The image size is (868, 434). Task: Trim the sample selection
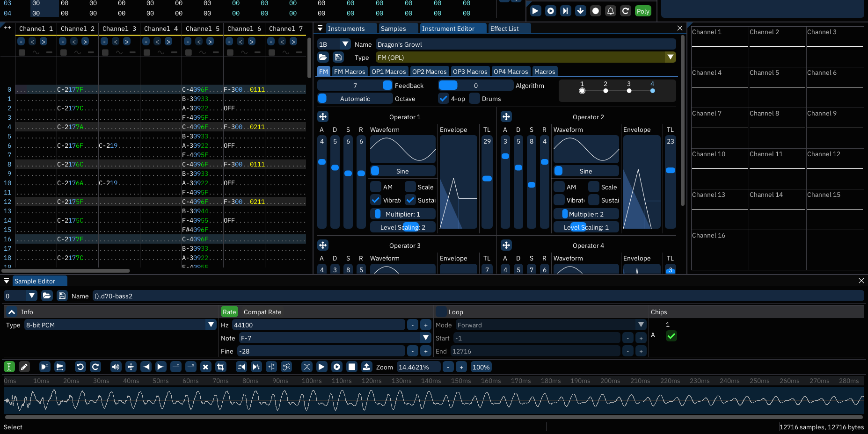(220, 367)
